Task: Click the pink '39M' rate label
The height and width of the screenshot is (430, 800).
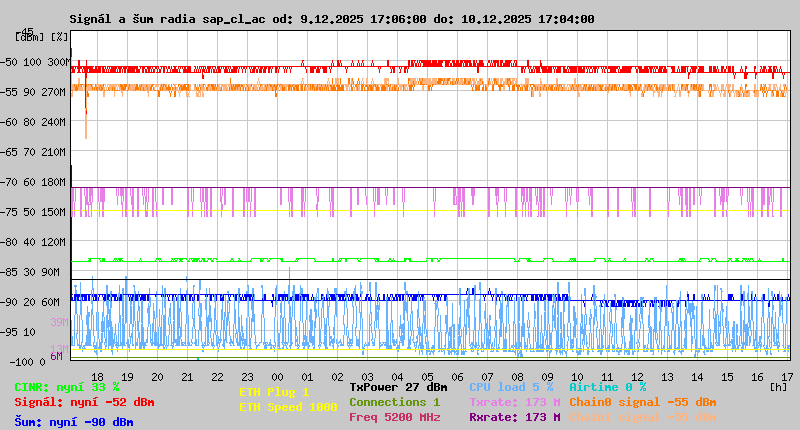Action: [59, 322]
